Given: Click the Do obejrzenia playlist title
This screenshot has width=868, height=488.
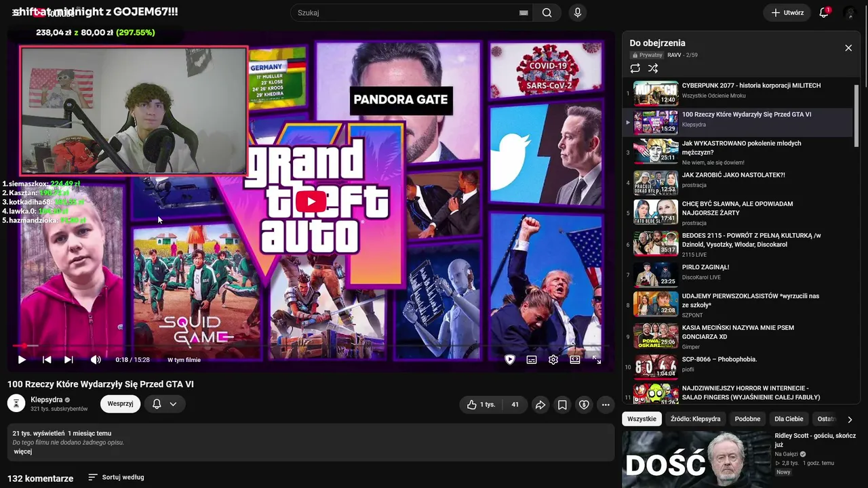Looking at the screenshot, I should [657, 43].
